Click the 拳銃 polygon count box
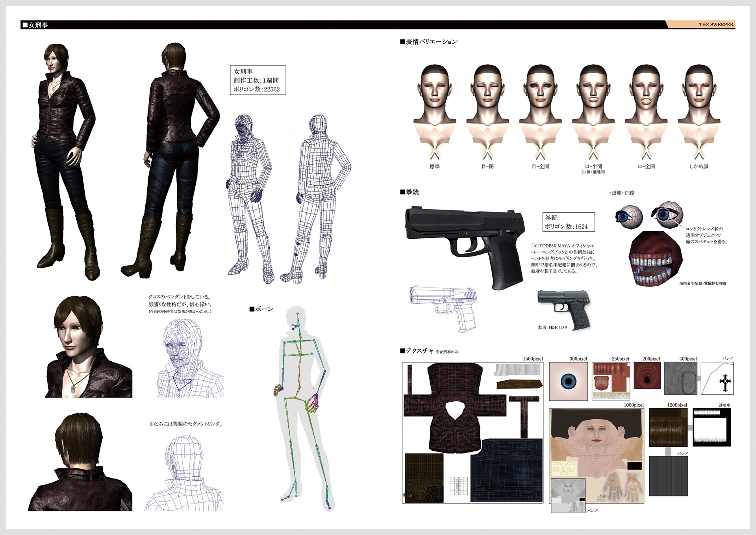Screen dimensions: 756x535 click(x=568, y=222)
